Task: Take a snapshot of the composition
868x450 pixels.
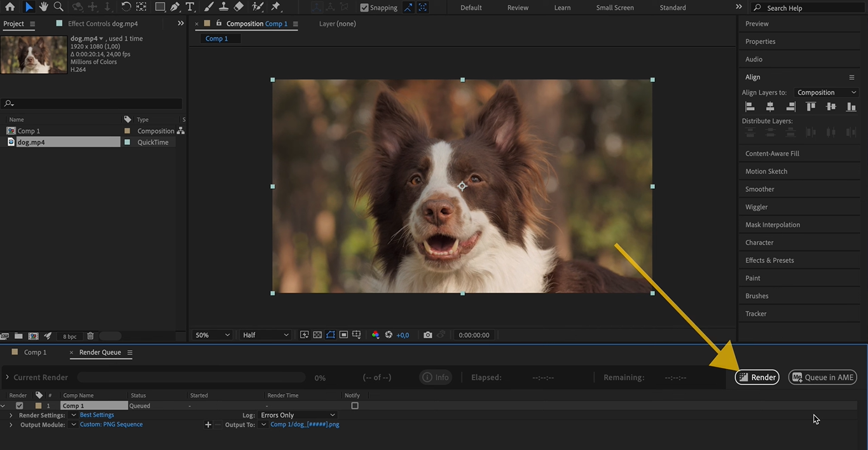Action: (x=428, y=335)
